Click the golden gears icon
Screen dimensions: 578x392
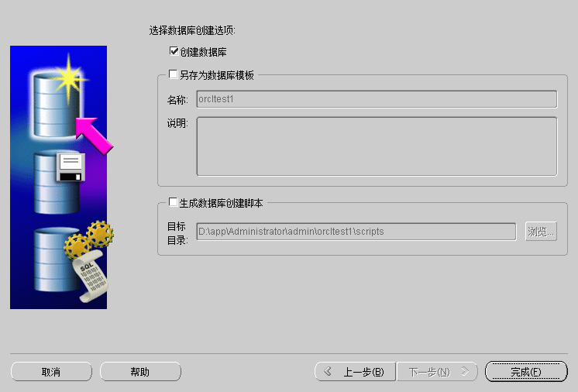pos(89,239)
